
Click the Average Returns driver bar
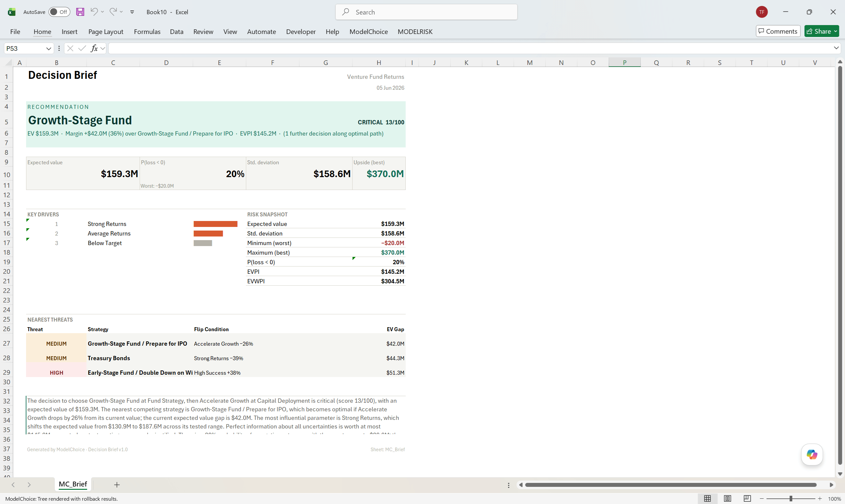coord(208,233)
